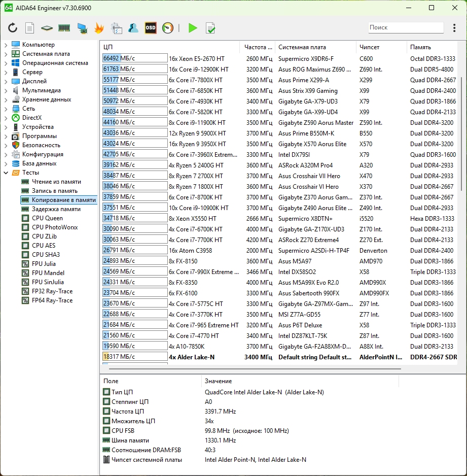467x476 pixels.
Task: Expand the Компьютер tree node
Action: click(6, 45)
